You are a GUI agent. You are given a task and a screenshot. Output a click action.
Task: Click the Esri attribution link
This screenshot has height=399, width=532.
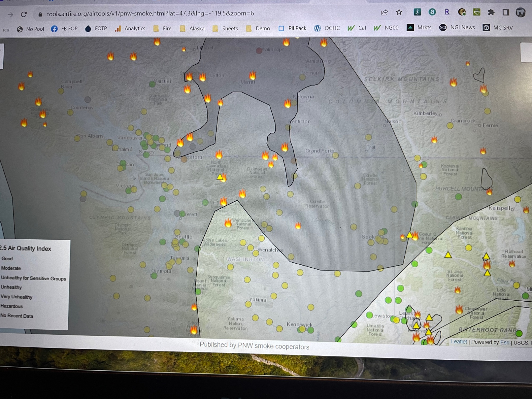pos(505,342)
